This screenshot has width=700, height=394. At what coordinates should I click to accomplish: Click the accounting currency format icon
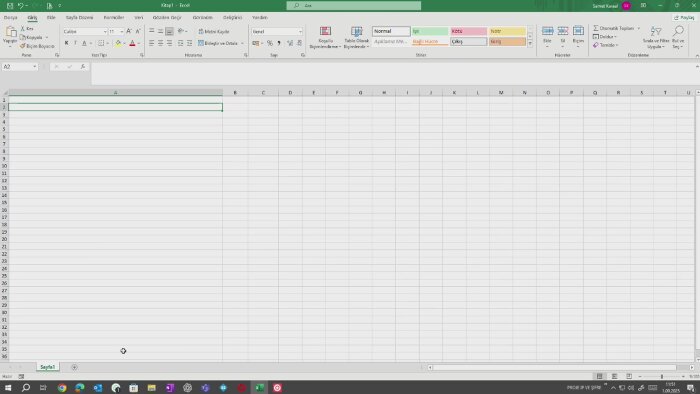[x=255, y=43]
